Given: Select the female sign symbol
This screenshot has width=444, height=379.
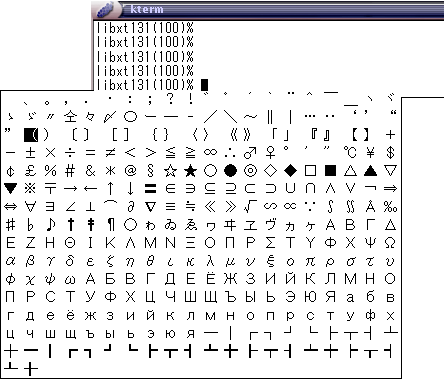Looking at the screenshot, I should coord(270,153).
